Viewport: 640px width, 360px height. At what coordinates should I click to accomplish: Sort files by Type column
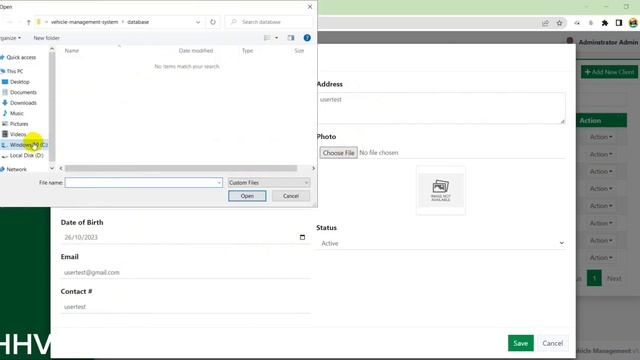pos(247,51)
